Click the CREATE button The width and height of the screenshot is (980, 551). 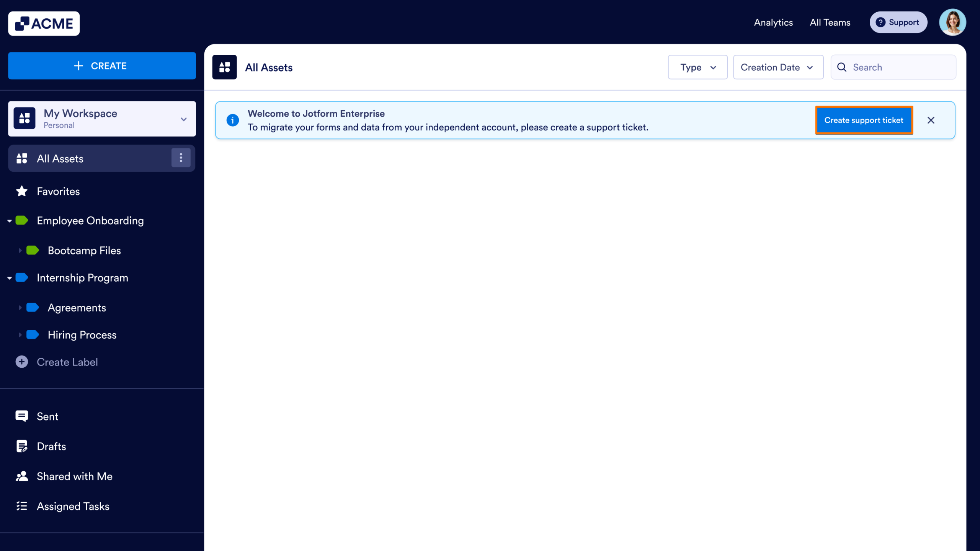click(x=102, y=66)
